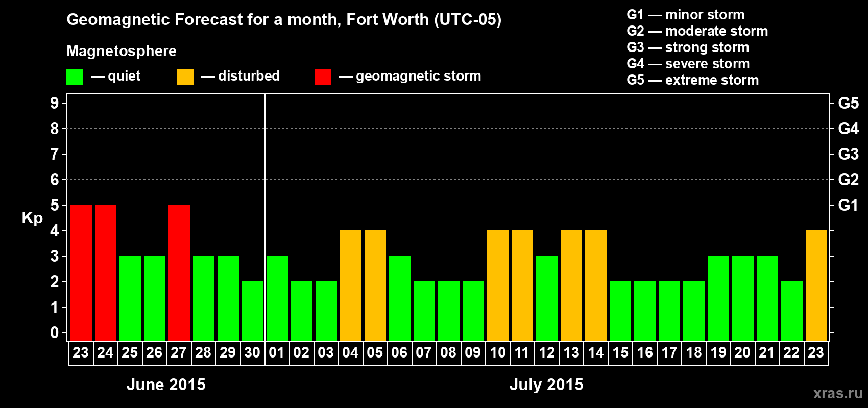Screen dimensions: 868x408
Task: Click the red bar for June 24
Action: pyautogui.click(x=106, y=272)
